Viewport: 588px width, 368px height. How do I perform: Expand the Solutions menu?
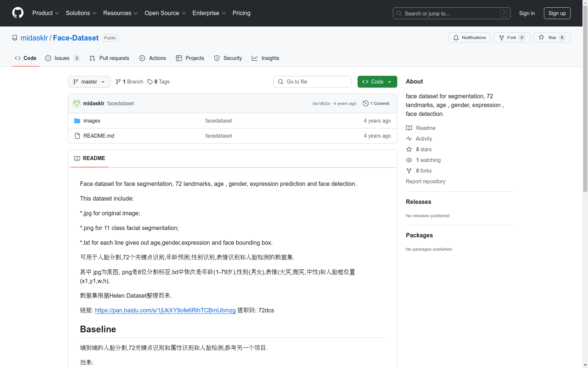click(x=81, y=13)
